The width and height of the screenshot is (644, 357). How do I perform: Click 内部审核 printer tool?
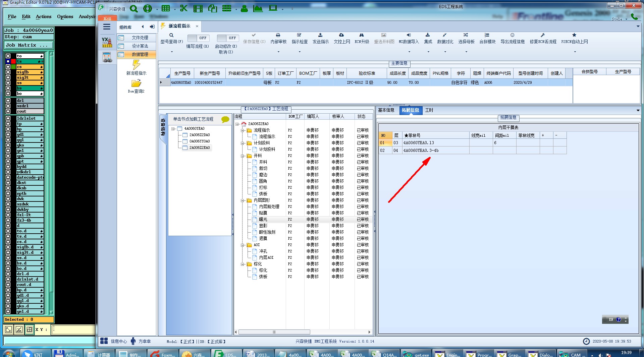pyautogui.click(x=278, y=39)
